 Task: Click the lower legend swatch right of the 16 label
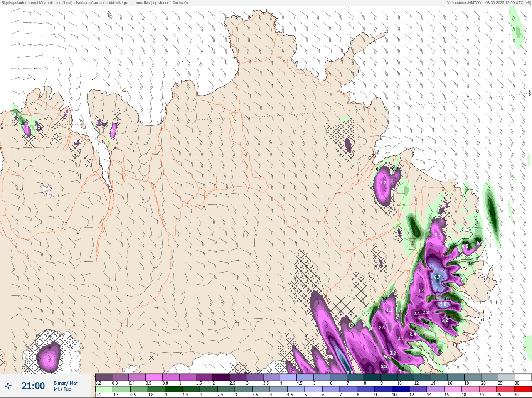coord(454,389)
